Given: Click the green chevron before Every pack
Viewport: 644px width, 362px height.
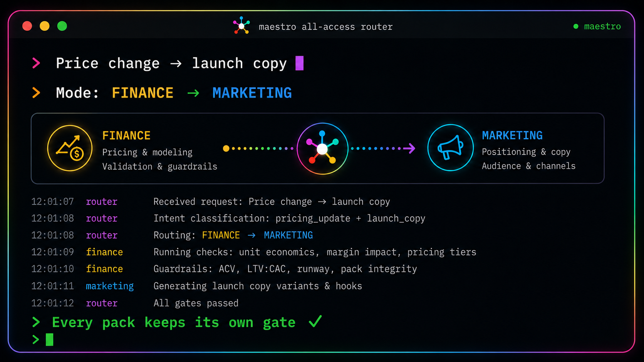Looking at the screenshot, I should coord(36,322).
